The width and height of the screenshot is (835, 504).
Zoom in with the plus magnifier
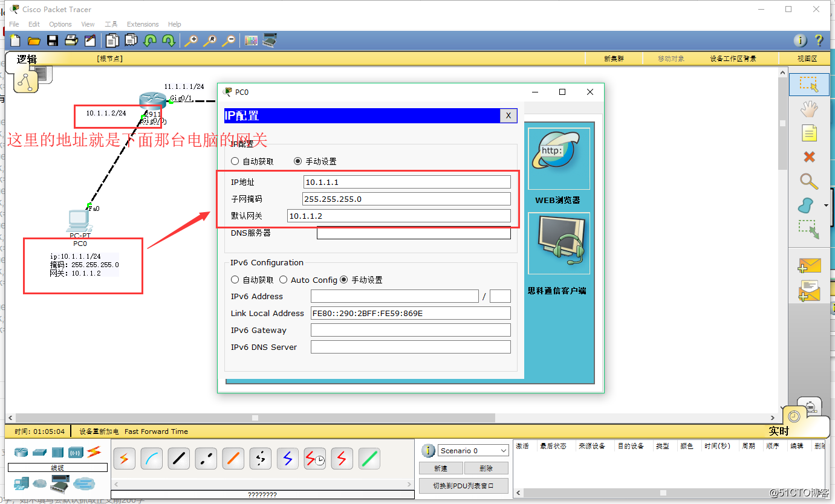[191, 40]
